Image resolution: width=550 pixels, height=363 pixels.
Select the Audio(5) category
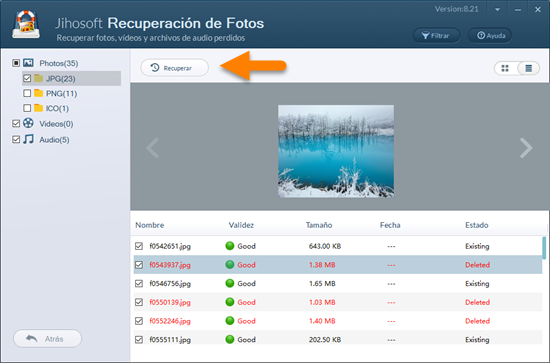coord(54,140)
